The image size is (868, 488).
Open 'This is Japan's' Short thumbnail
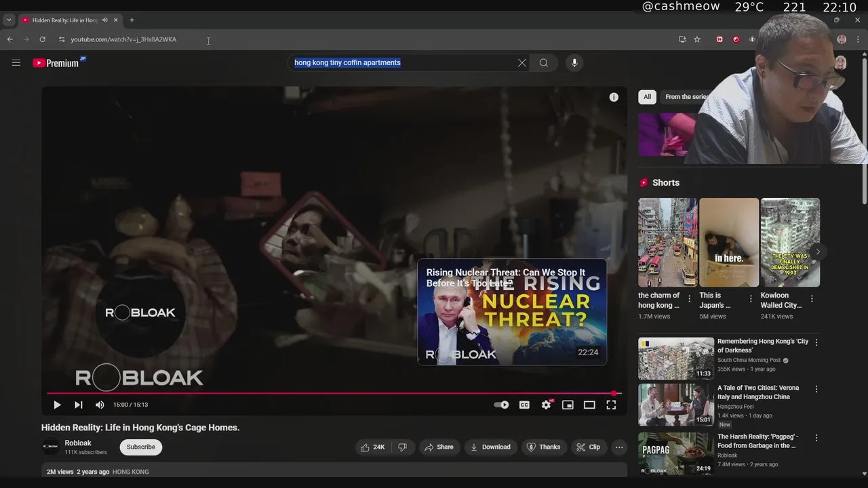point(729,243)
